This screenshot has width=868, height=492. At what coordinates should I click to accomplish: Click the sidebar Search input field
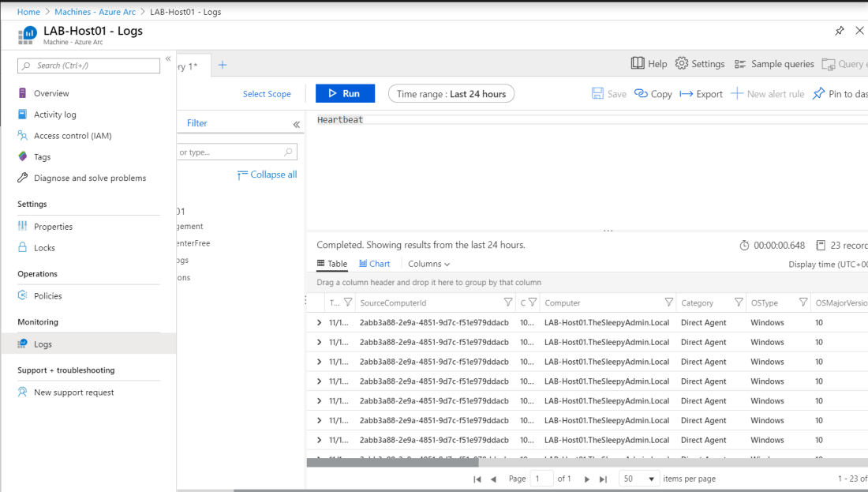point(88,66)
